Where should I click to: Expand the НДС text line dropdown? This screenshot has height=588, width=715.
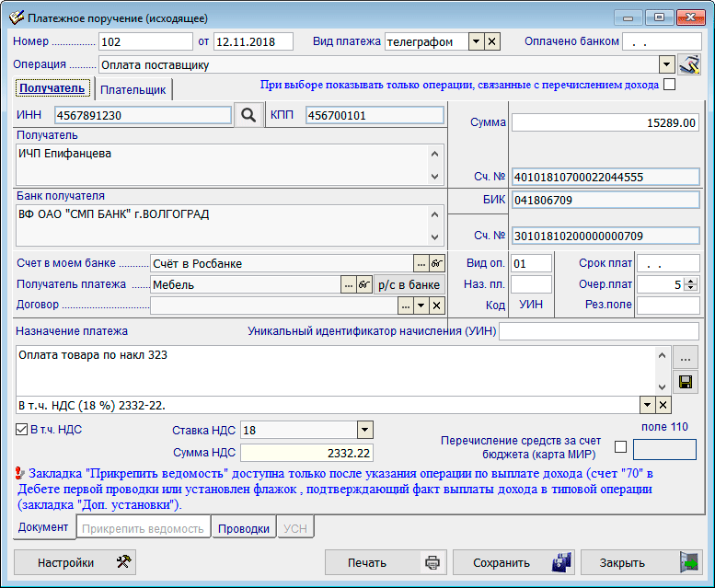[x=648, y=405]
